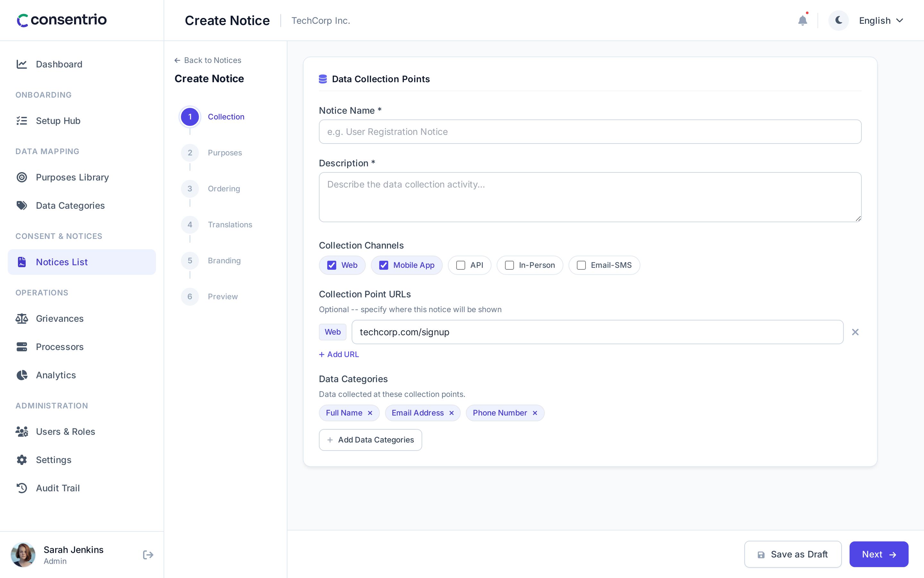Click the Settings gear icon
Screen dimensions: 924x578
click(22, 460)
